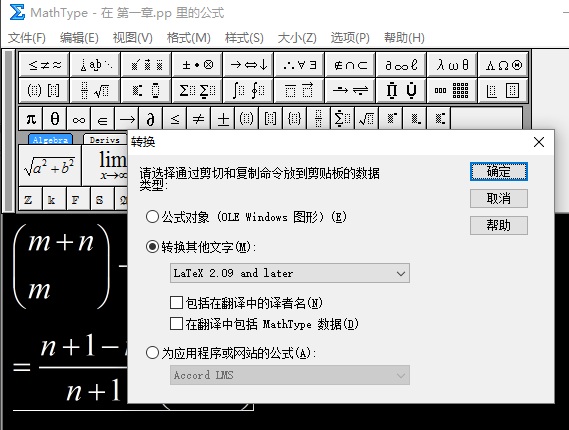Insert the limit saved expression
The height and width of the screenshot is (430, 569).
tap(105, 165)
